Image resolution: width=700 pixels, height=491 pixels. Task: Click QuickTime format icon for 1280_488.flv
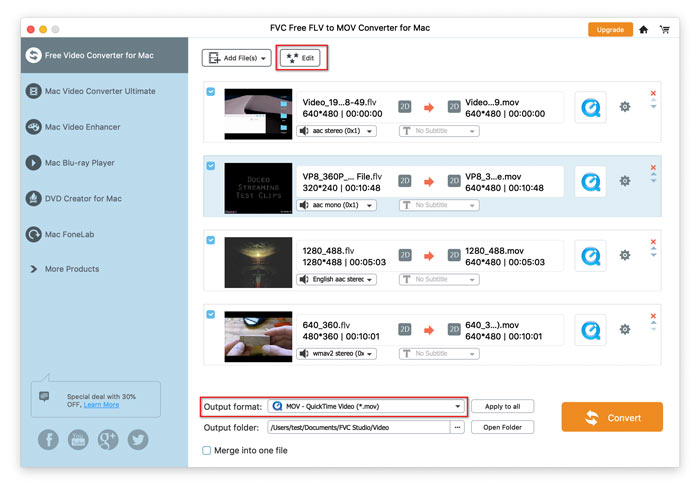coord(590,256)
